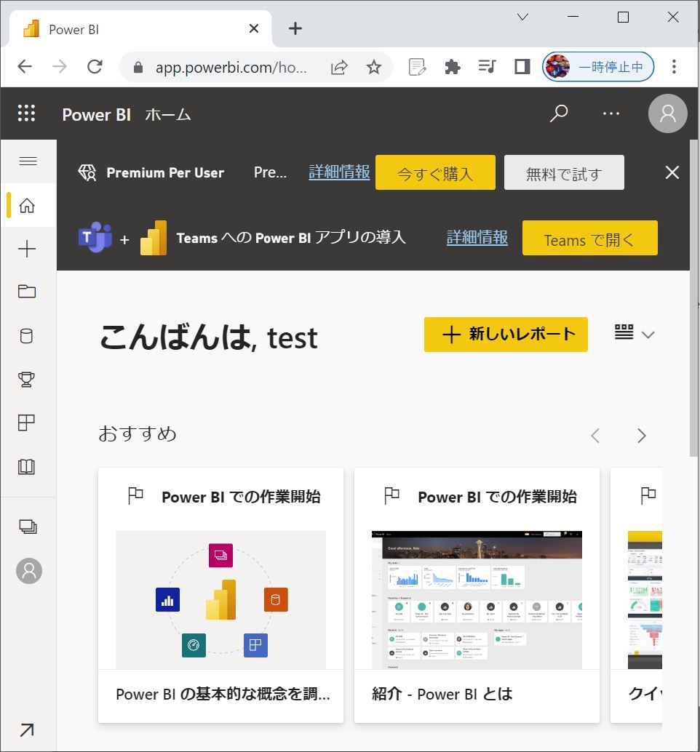Click 無料で試す button
The width and height of the screenshot is (700, 752).
pyautogui.click(x=564, y=172)
